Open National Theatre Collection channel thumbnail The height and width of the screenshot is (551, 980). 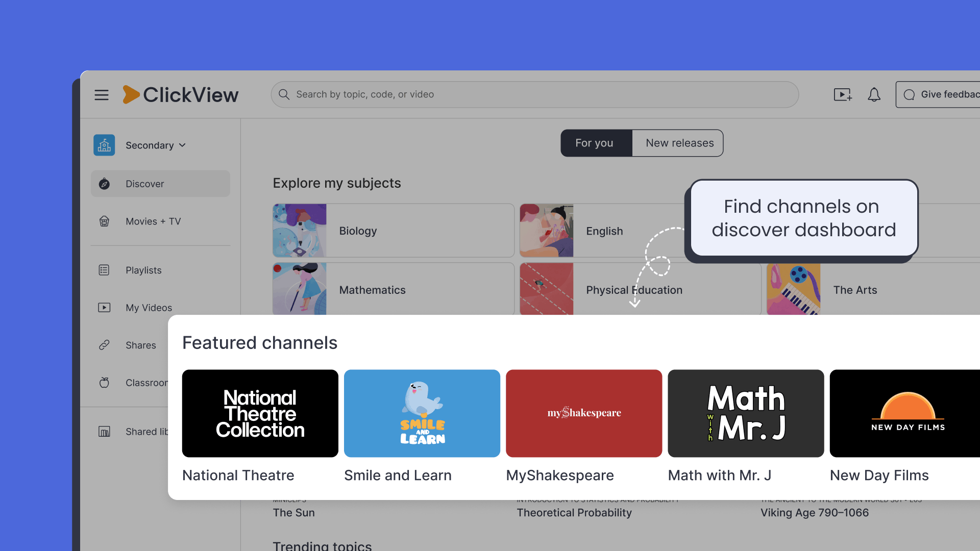260,413
